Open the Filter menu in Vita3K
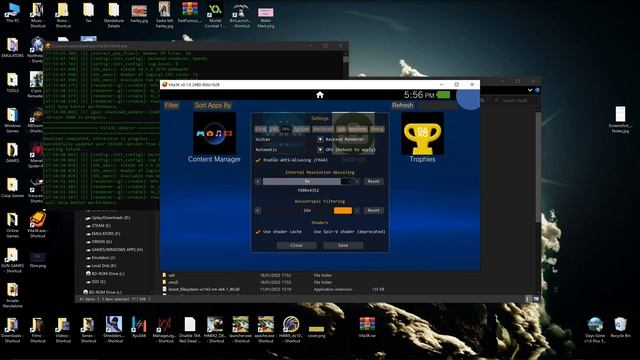The image size is (640, 360). [x=171, y=105]
